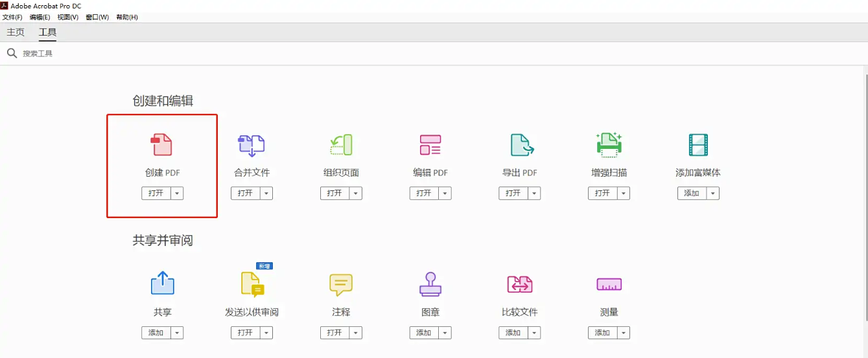Click the 合并文件 label text
868x358 pixels.
(x=252, y=173)
